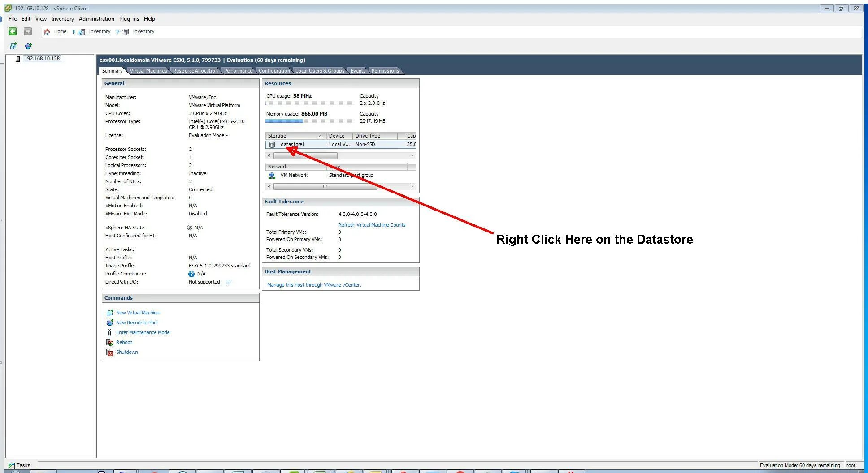Viewport: 868px width, 473px height.
Task: Switch to the Events tab
Action: coord(358,71)
